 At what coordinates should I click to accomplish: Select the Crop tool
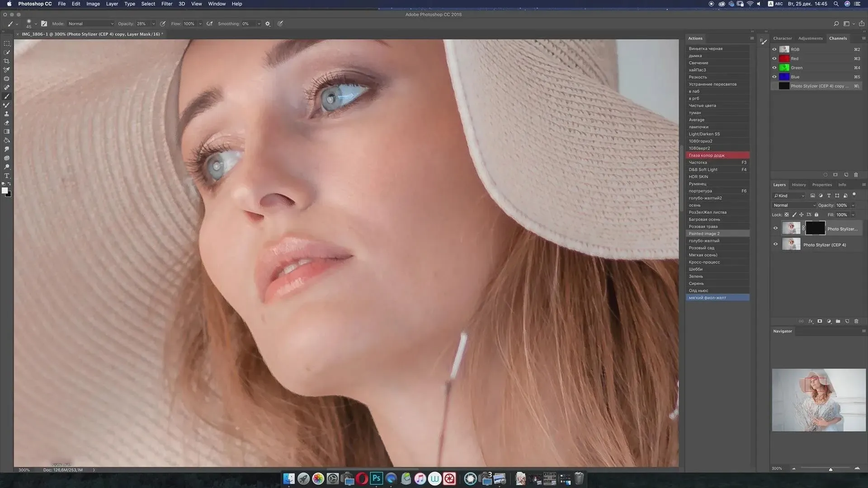(x=7, y=61)
